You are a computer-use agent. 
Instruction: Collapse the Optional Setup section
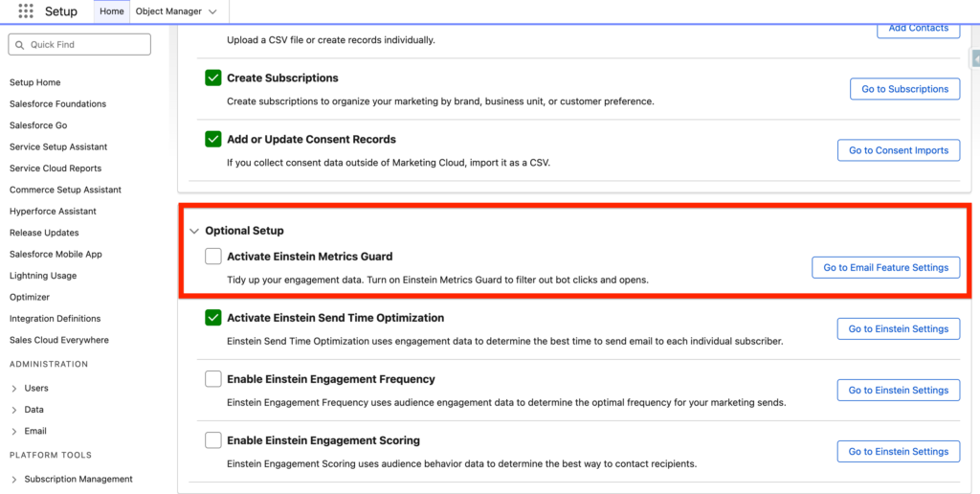pyautogui.click(x=194, y=231)
